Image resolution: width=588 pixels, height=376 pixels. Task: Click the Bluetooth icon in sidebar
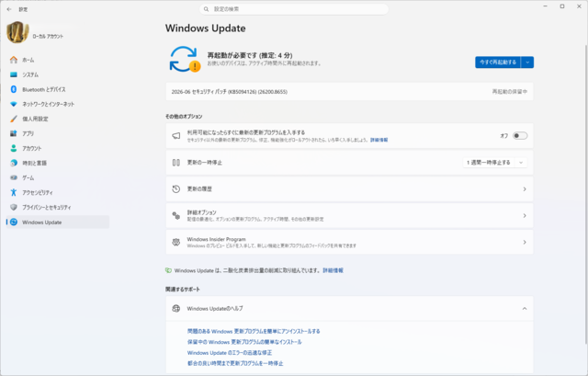(x=14, y=89)
